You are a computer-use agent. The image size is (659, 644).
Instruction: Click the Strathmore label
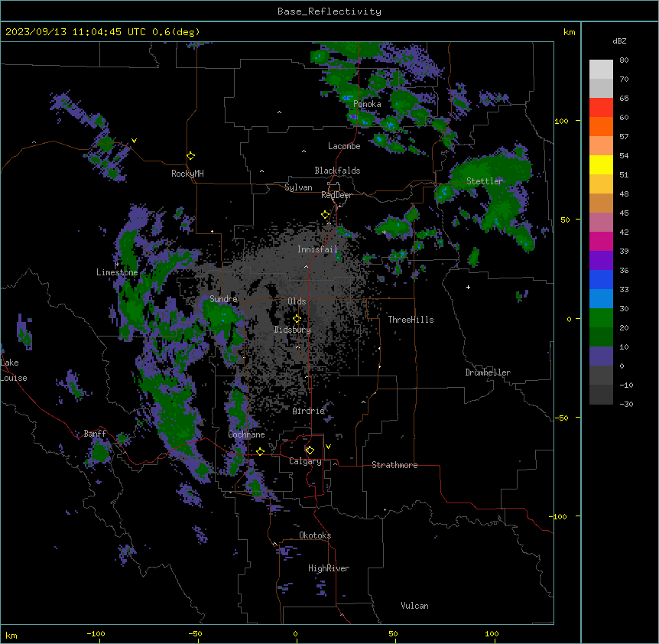[394, 465]
